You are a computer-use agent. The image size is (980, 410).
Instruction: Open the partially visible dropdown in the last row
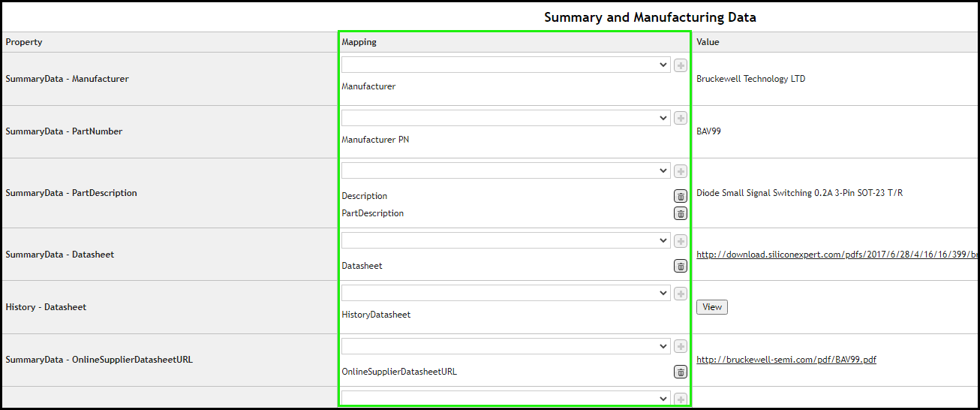[506, 398]
